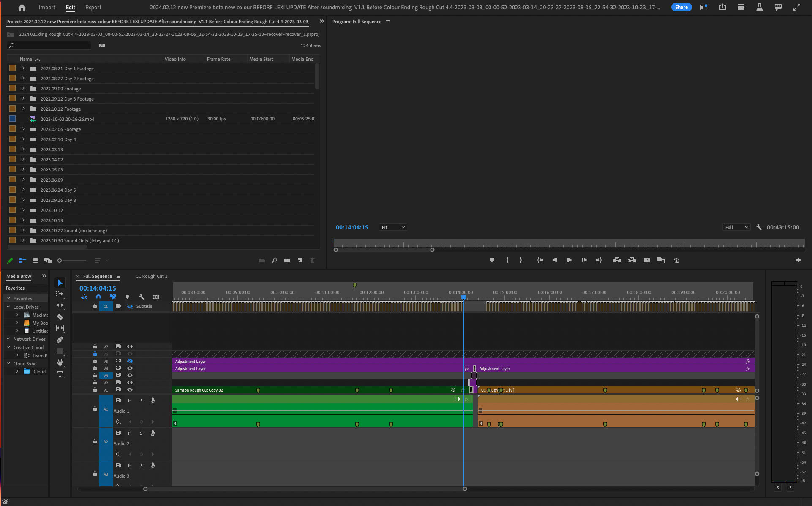The height and width of the screenshot is (506, 812).
Task: Create a new bin in the Project panel
Action: (x=287, y=261)
